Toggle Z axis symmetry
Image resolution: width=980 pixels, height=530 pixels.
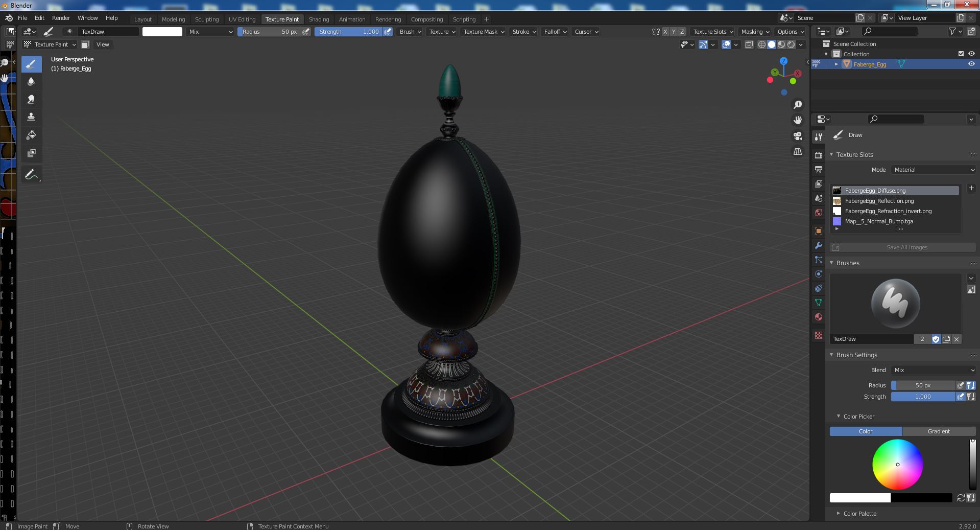682,32
